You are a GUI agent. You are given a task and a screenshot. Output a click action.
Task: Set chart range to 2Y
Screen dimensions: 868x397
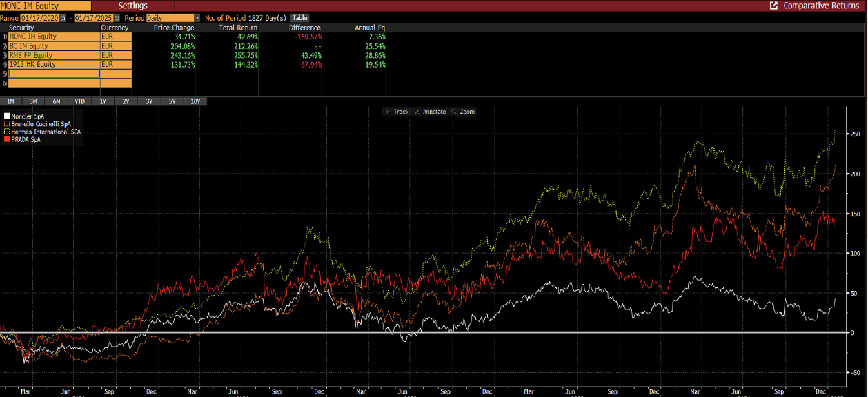pyautogui.click(x=126, y=101)
